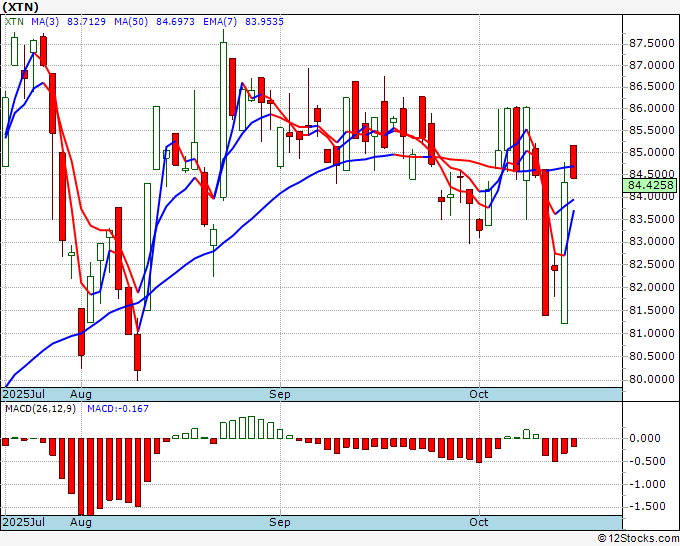
Task: Click the ©12Stocks.com credit text
Action: [638, 539]
